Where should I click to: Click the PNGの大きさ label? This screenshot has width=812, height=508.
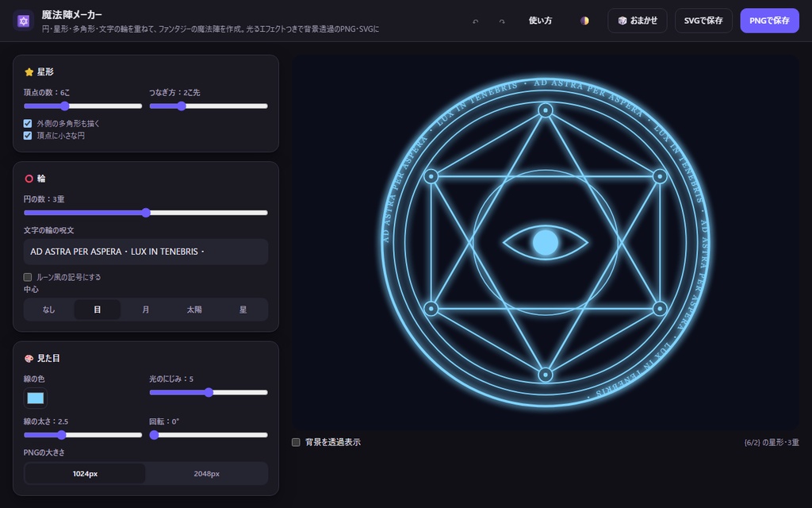pyautogui.click(x=44, y=452)
